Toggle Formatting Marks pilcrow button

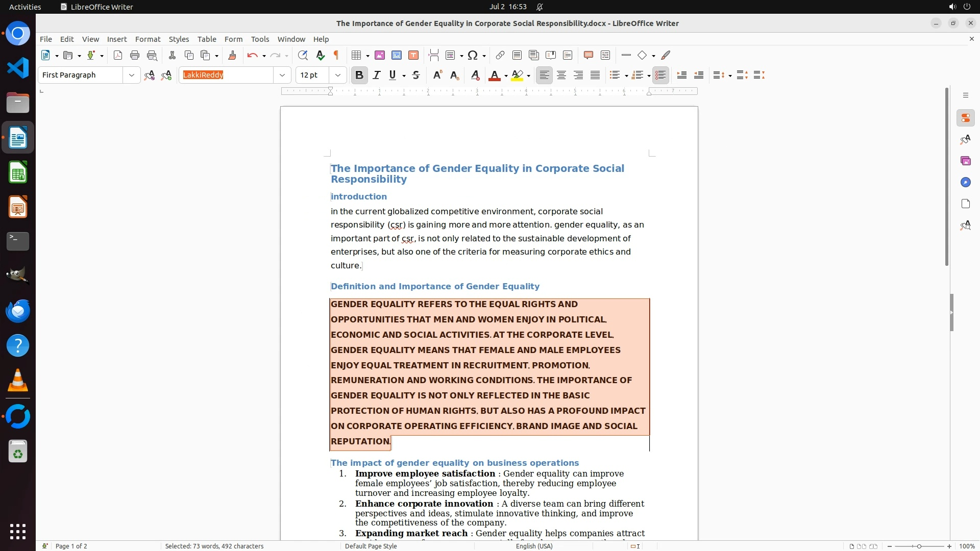pyautogui.click(x=336, y=55)
